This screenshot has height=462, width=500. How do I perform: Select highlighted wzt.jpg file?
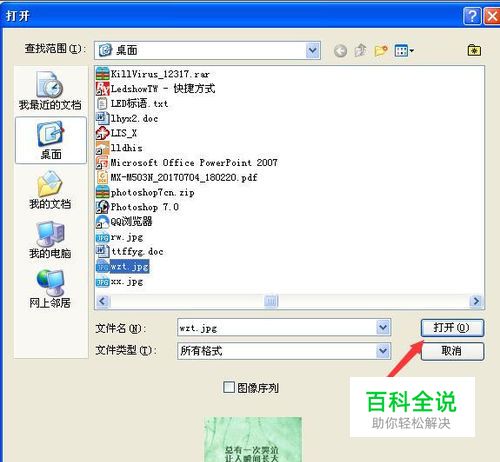pyautogui.click(x=122, y=267)
